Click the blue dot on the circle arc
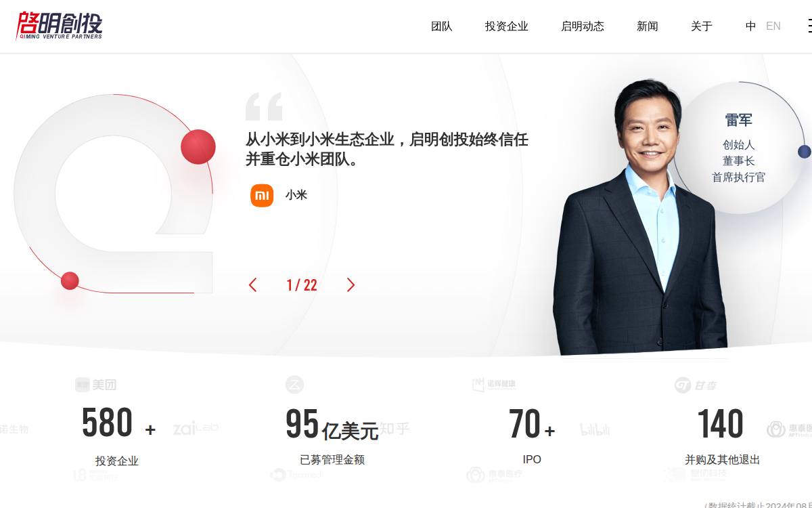 click(805, 152)
